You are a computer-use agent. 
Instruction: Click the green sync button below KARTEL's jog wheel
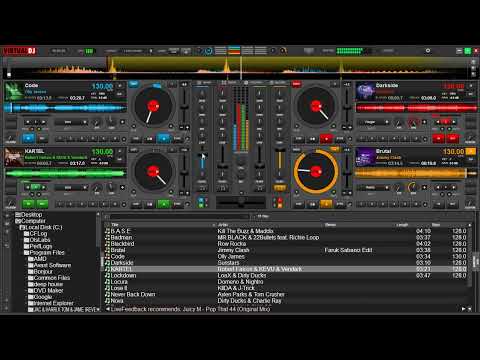[163, 203]
